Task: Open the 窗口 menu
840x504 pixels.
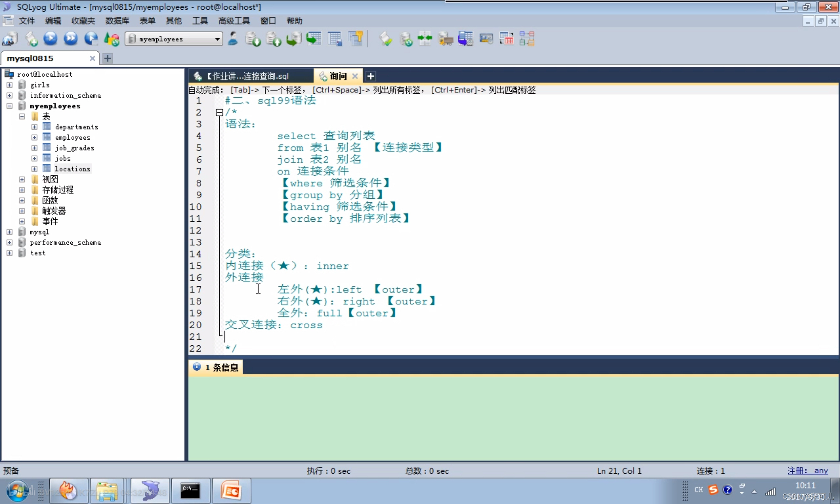Action: point(268,21)
